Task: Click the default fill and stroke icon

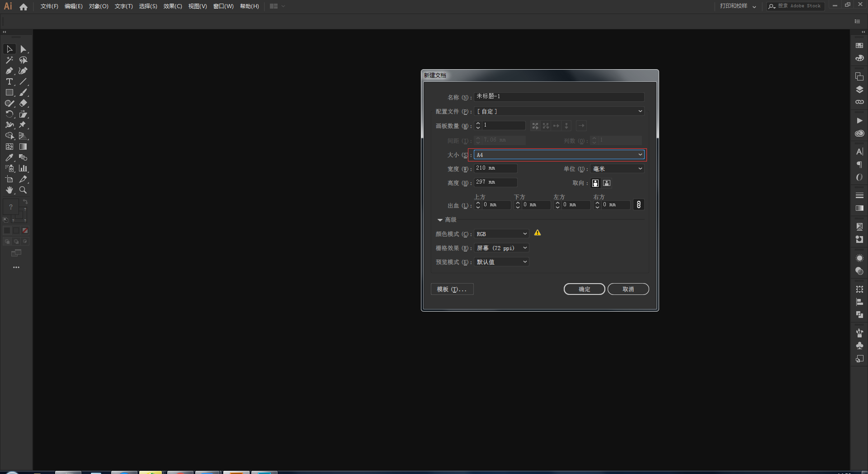Action: coord(5,220)
